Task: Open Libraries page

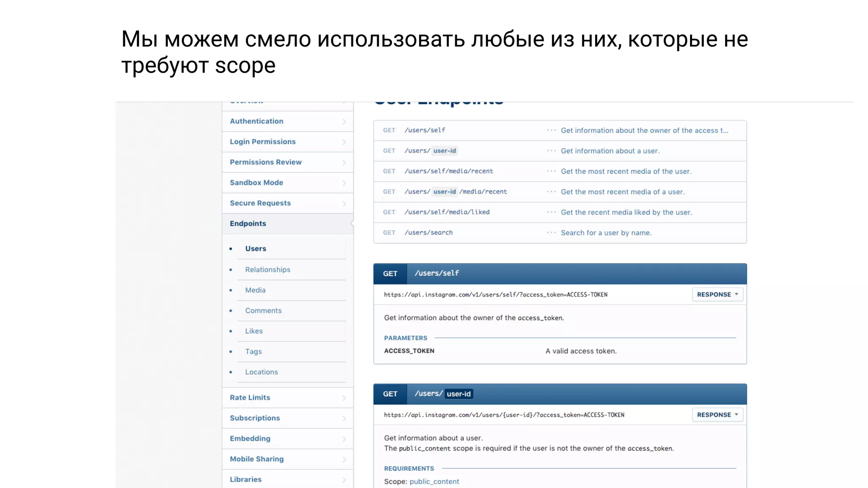Action: (287, 479)
